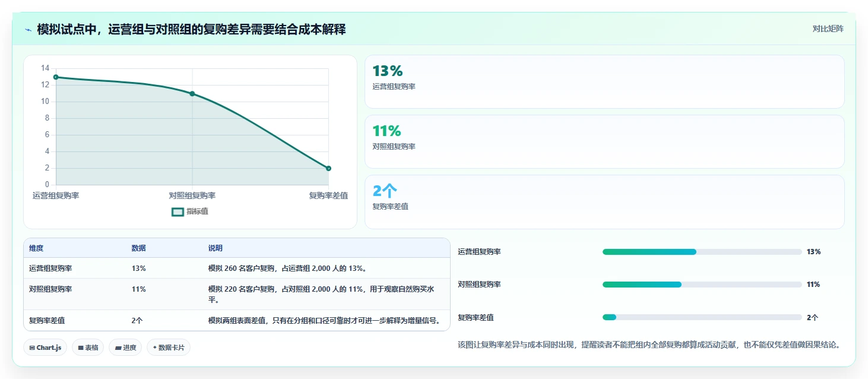Image resolution: width=868 pixels, height=379 pixels.
Task: Click the 数据卡片 chip
Action: 169,348
